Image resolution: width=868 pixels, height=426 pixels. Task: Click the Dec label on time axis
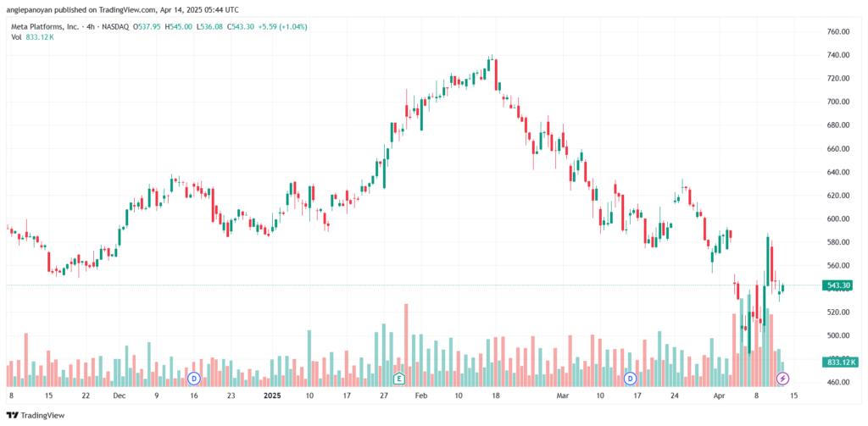(x=119, y=396)
